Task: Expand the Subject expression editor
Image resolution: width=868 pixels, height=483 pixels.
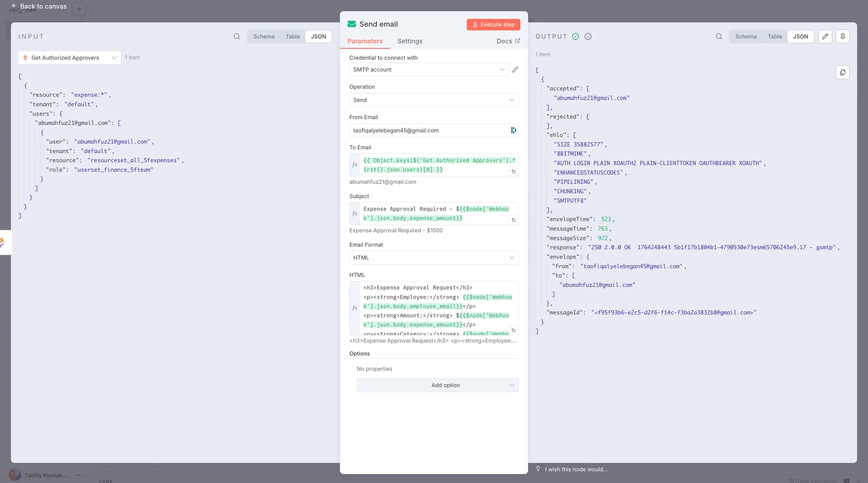Action: point(514,220)
